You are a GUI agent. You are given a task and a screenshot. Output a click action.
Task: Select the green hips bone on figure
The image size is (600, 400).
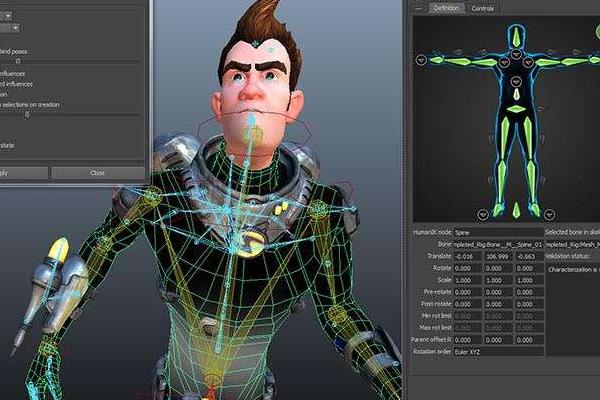[516, 109]
